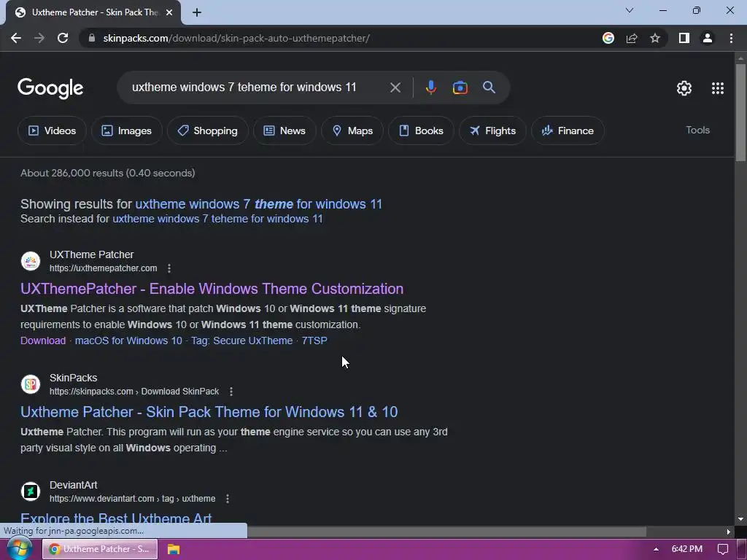Start search by voice

[x=430, y=87]
